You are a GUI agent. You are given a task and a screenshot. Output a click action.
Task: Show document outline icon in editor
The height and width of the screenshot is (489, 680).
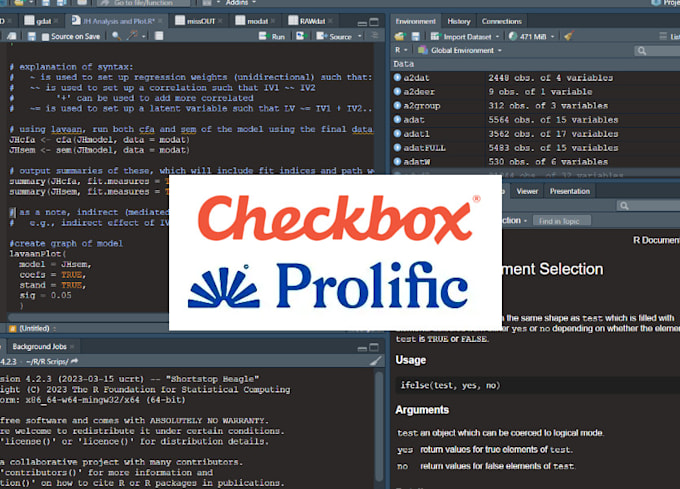click(375, 36)
